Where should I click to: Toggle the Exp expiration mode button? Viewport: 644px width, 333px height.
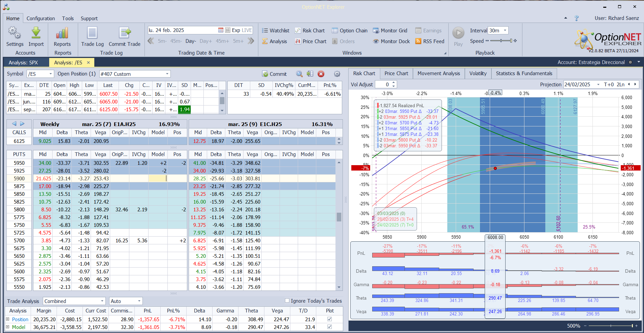point(236,30)
